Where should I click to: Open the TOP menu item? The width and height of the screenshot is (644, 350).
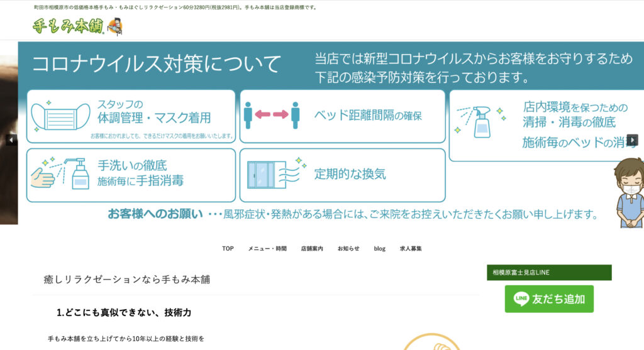coord(228,248)
